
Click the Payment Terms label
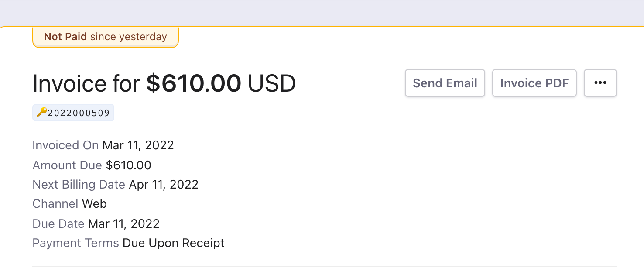(75, 243)
